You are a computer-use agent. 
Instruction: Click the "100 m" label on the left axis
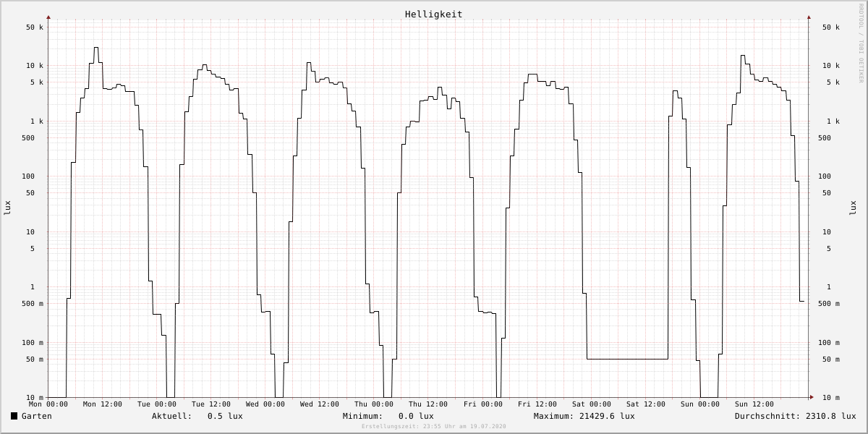click(33, 343)
